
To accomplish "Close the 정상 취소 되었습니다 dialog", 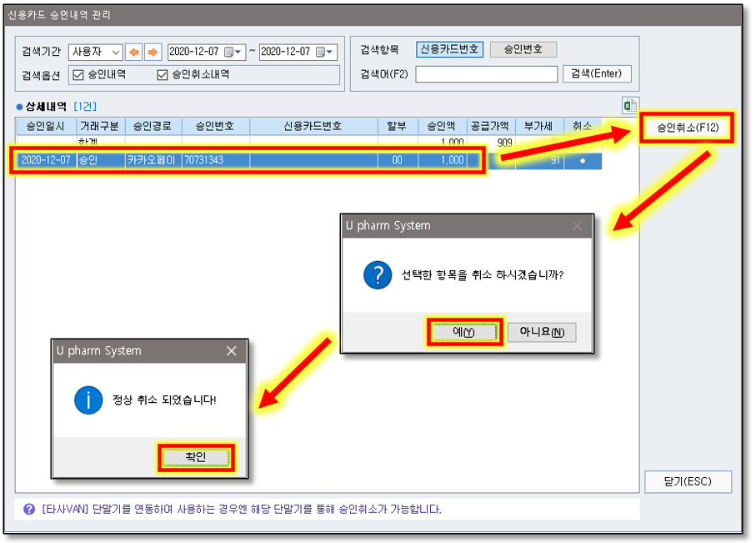I will 232,351.
